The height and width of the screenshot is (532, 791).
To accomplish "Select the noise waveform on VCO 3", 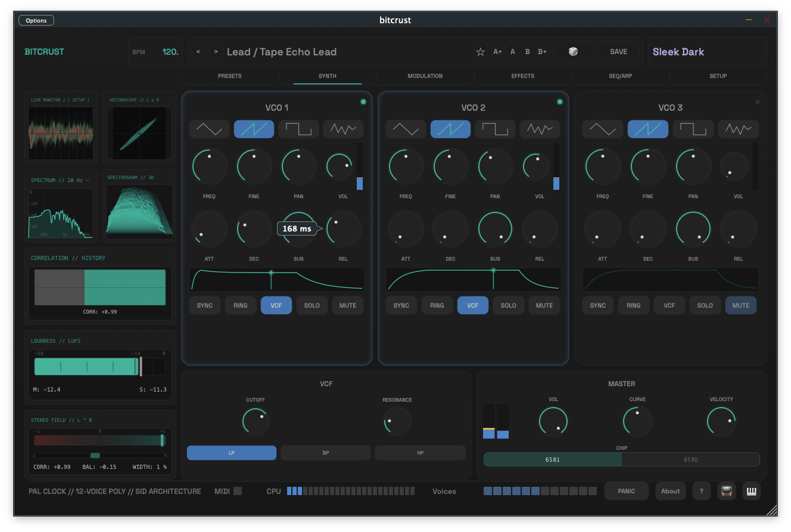I will coord(738,129).
